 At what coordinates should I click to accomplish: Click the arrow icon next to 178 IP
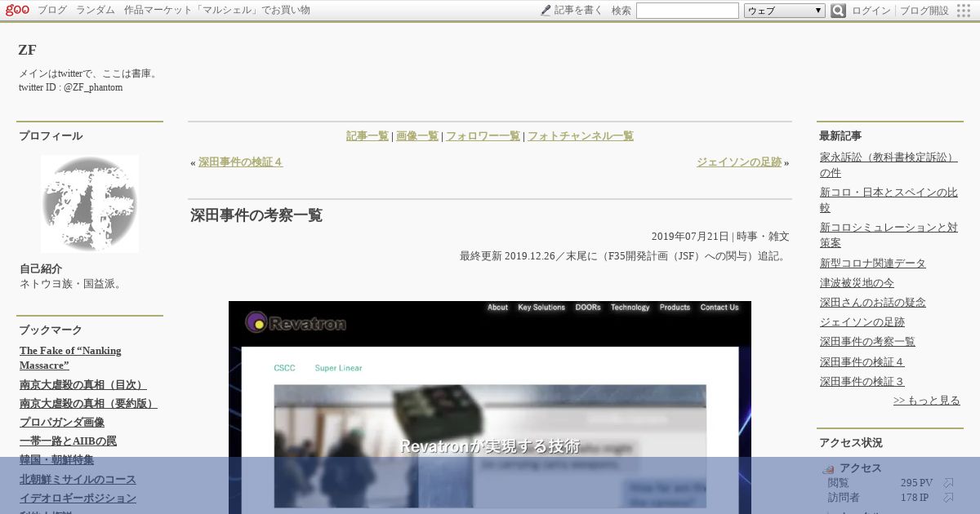948,498
